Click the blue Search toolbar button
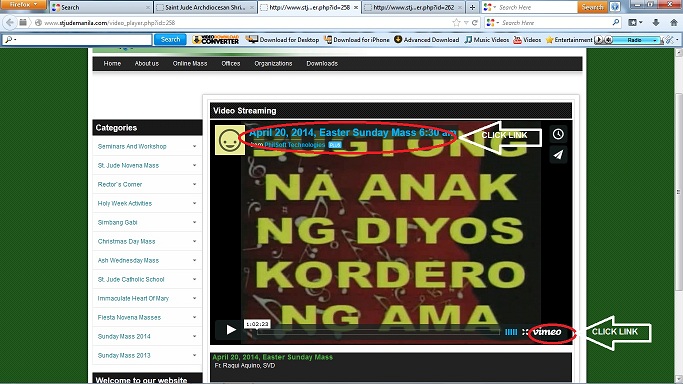This screenshot has width=683, height=384. tap(170, 40)
